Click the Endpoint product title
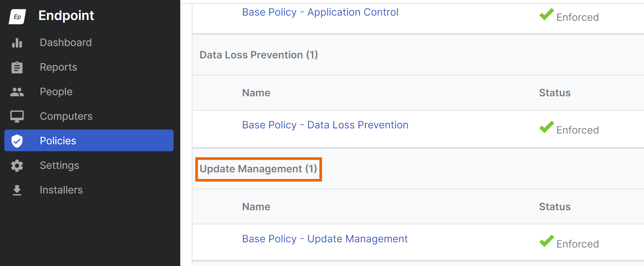The height and width of the screenshot is (266, 644). tap(66, 16)
